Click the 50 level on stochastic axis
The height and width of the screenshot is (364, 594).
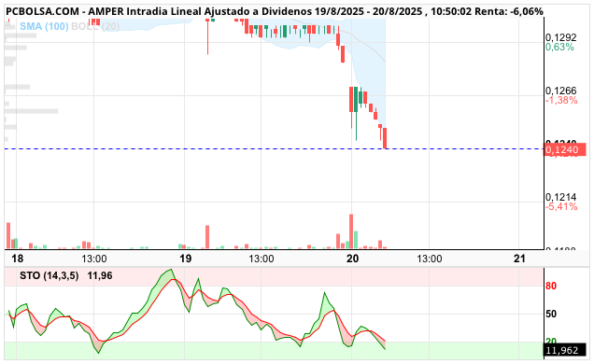(551, 314)
